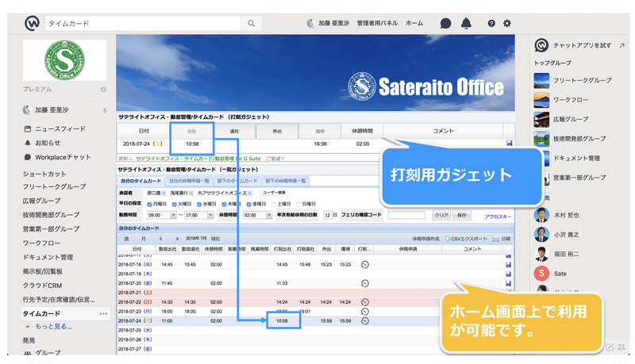
Task: Open the ワークフロー group thumbnail in right panel
Action: click(541, 100)
